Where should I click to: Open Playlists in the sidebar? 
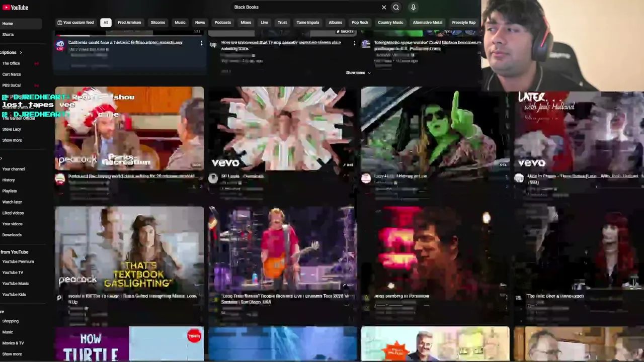tap(10, 191)
